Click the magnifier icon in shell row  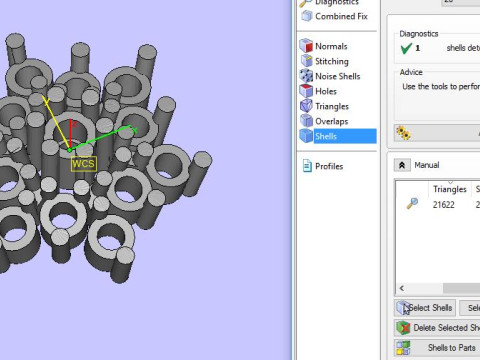click(x=412, y=203)
